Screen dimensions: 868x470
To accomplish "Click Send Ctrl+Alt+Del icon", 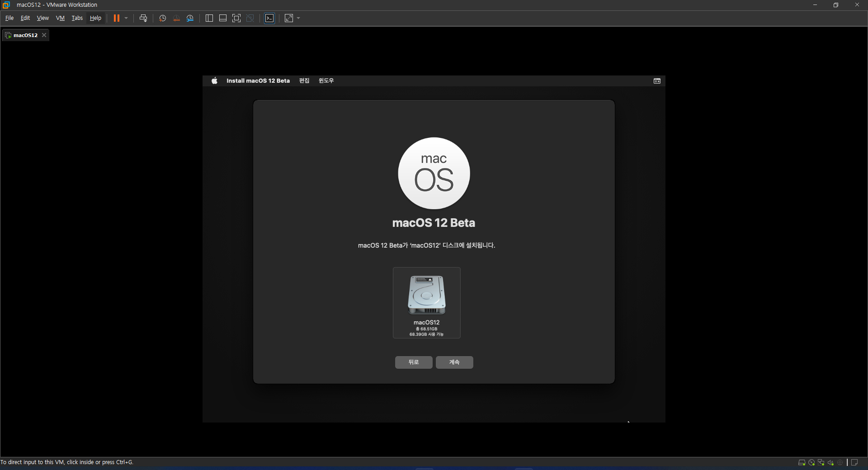I will click(143, 18).
